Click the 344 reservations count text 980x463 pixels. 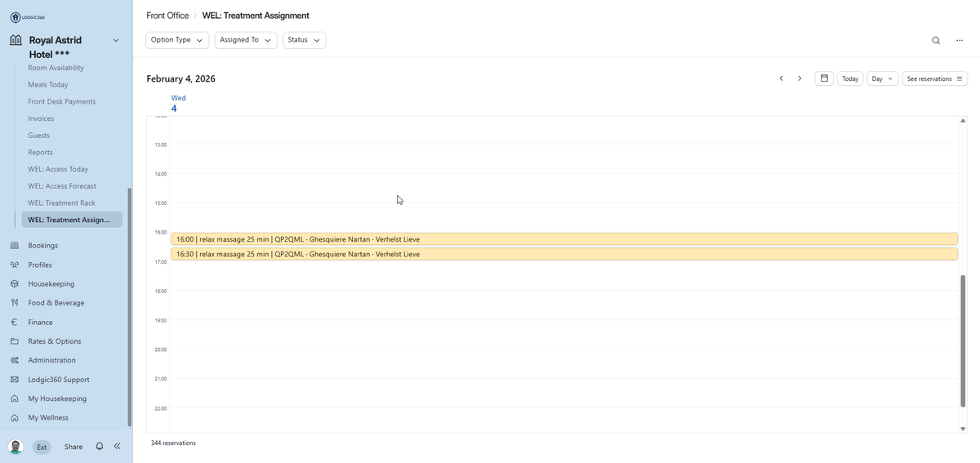pos(173,443)
